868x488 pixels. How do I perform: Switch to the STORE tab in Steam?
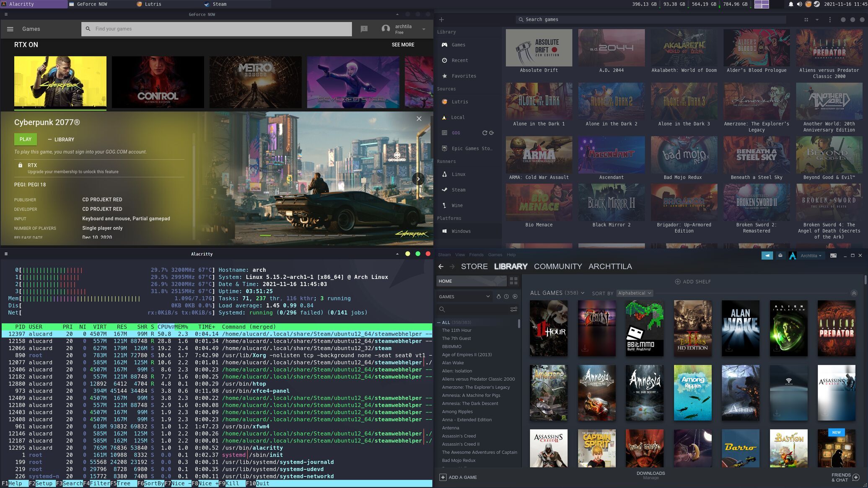point(474,266)
